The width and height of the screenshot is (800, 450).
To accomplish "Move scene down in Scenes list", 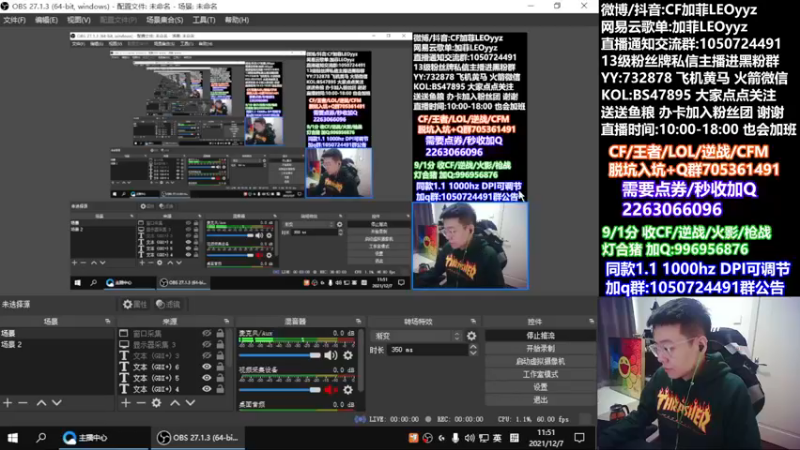I will (x=57, y=403).
